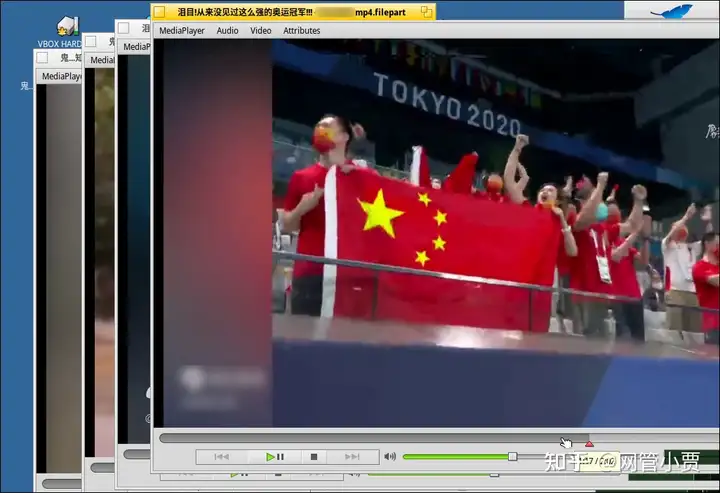Select the VBOX HARD disk desktop icon

(x=68, y=32)
